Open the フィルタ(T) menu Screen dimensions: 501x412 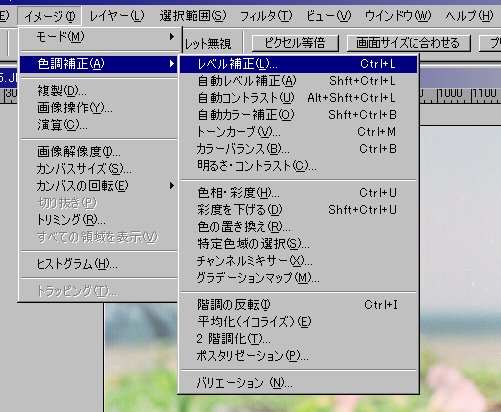click(x=266, y=16)
